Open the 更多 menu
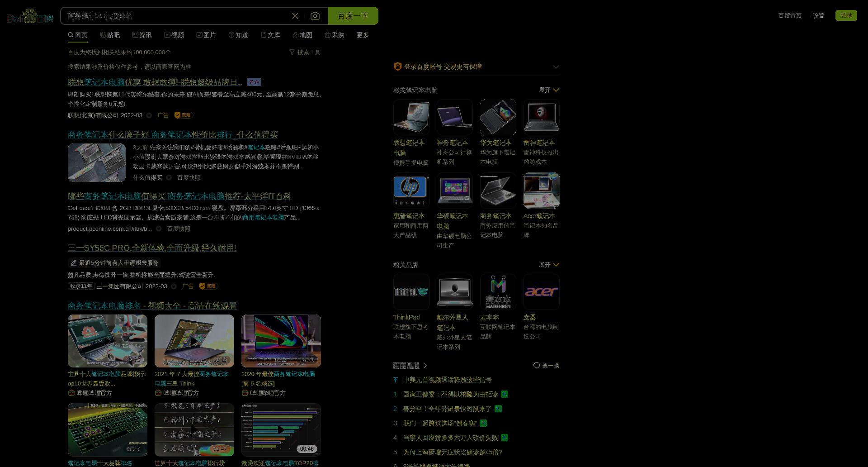Screen dimensions: 868x467 (x=363, y=35)
